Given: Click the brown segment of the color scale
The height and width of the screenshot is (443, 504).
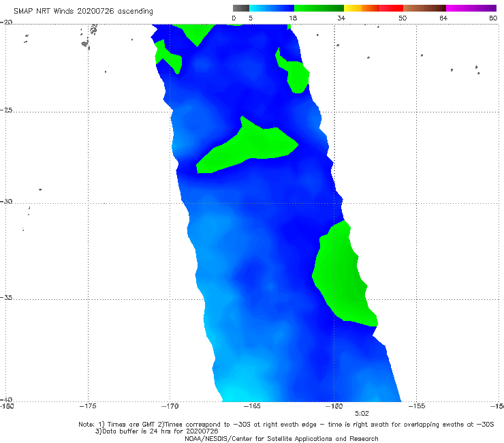Looking at the screenshot, I should (x=424, y=8).
